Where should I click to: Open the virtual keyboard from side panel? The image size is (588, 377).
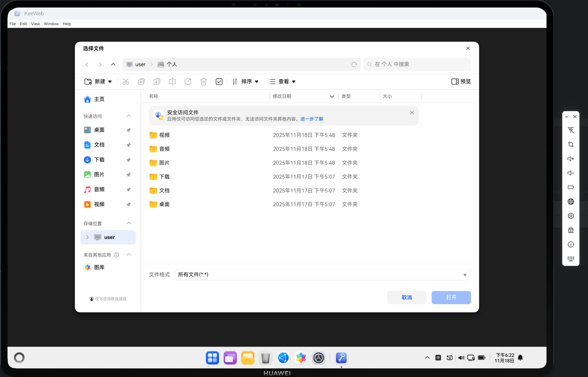click(570, 258)
